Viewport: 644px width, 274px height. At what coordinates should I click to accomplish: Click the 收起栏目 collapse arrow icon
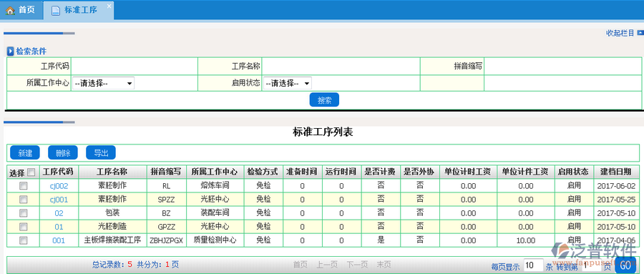pos(640,33)
